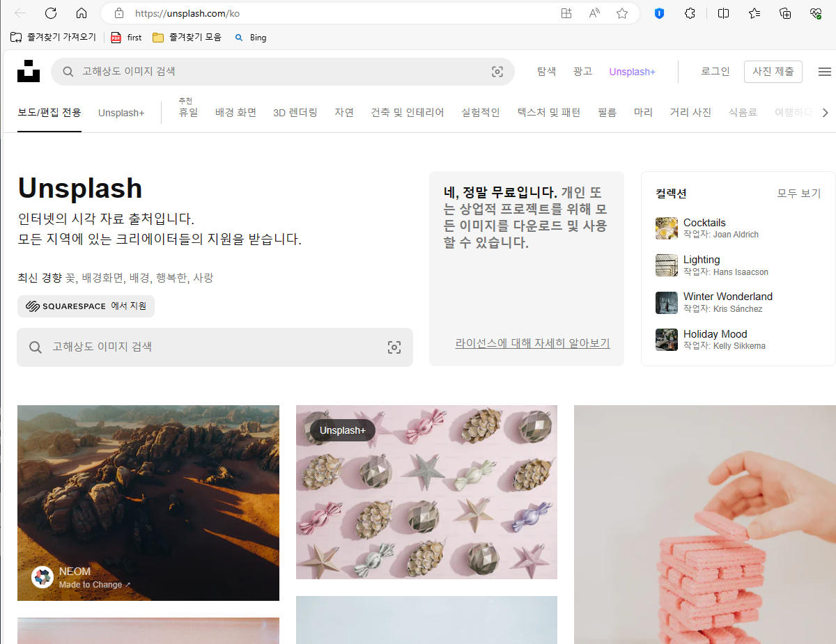This screenshot has width=836, height=644.
Task: Click the 모두 보기 collections link
Action: 799,194
